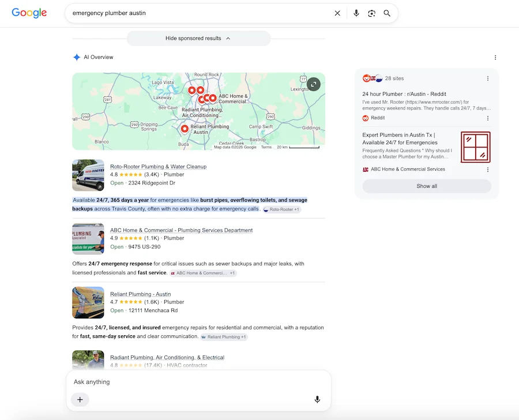Screen dimensions: 519x420
Task: Clear the search box with the X icon
Action: click(337, 13)
